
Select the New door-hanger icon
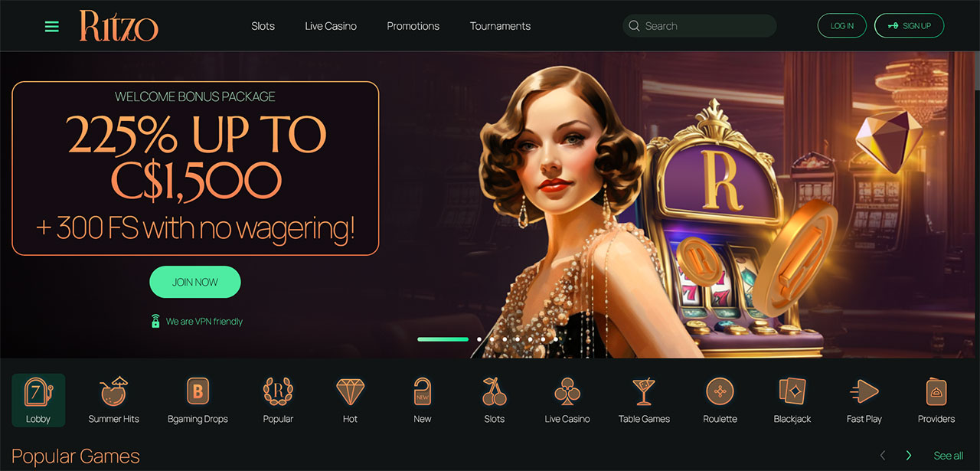click(x=422, y=391)
